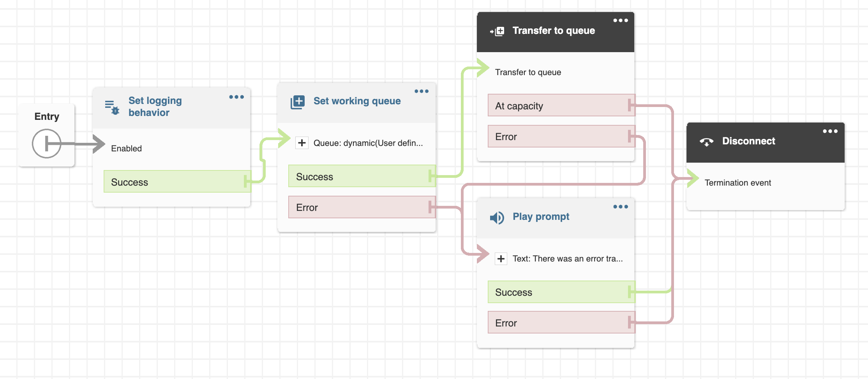The width and height of the screenshot is (868, 379).
Task: Open three-dot menu on Transfer to queue
Action: coord(621,21)
